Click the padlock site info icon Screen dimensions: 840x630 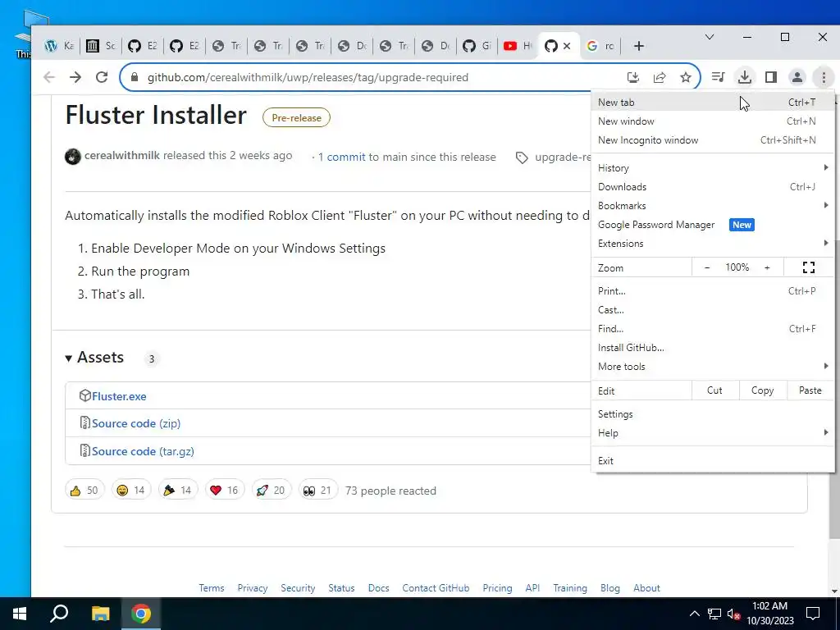point(135,77)
